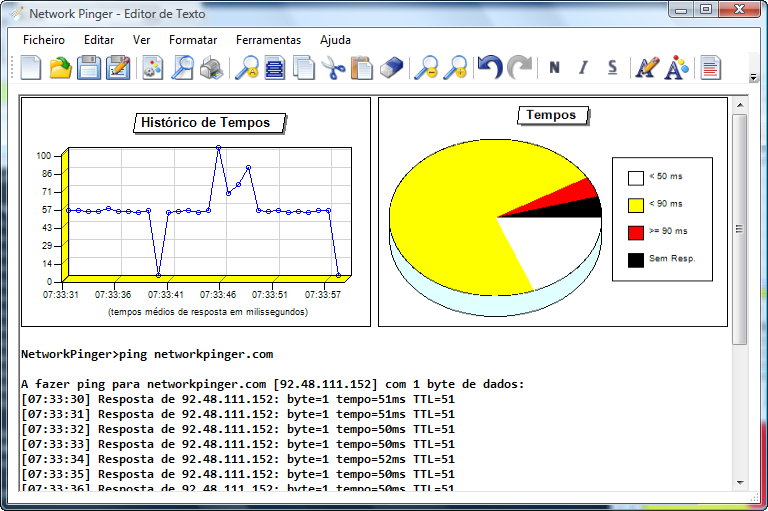This screenshot has width=768, height=511.
Task: Click the [07:33:35] response line
Action: pos(238,474)
